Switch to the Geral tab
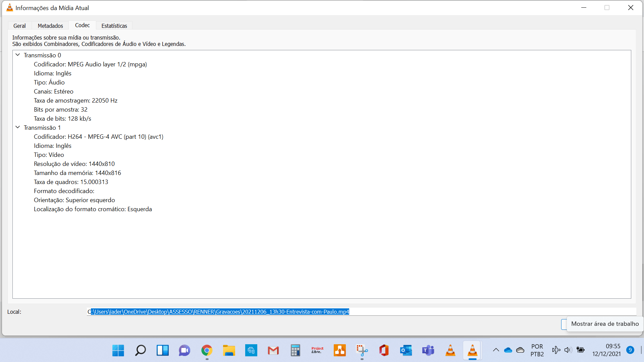Viewport: 644px width, 362px height. pos(19,26)
